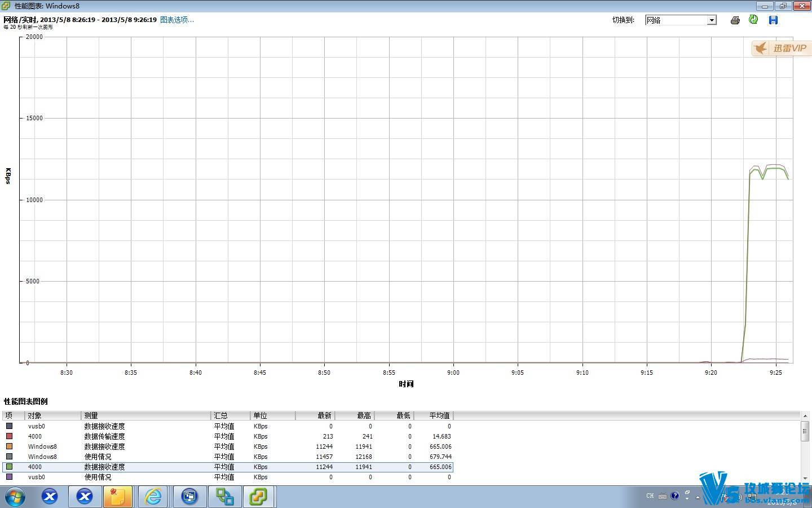Refresh the performance chart

click(x=753, y=20)
